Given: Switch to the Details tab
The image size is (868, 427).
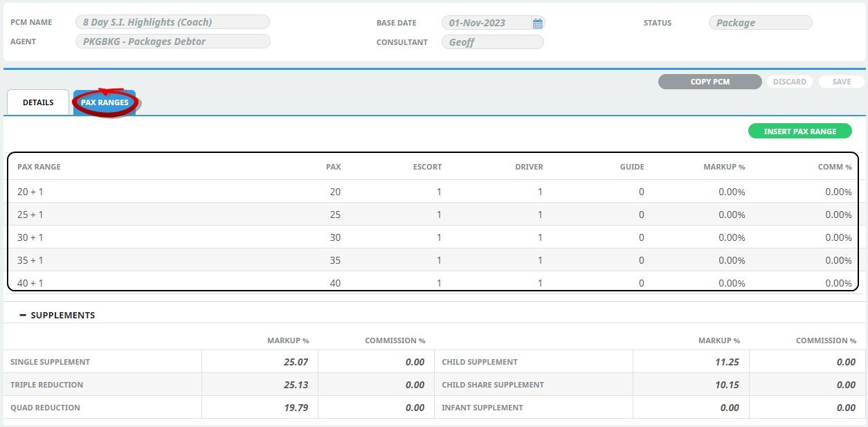Looking at the screenshot, I should tap(38, 102).
